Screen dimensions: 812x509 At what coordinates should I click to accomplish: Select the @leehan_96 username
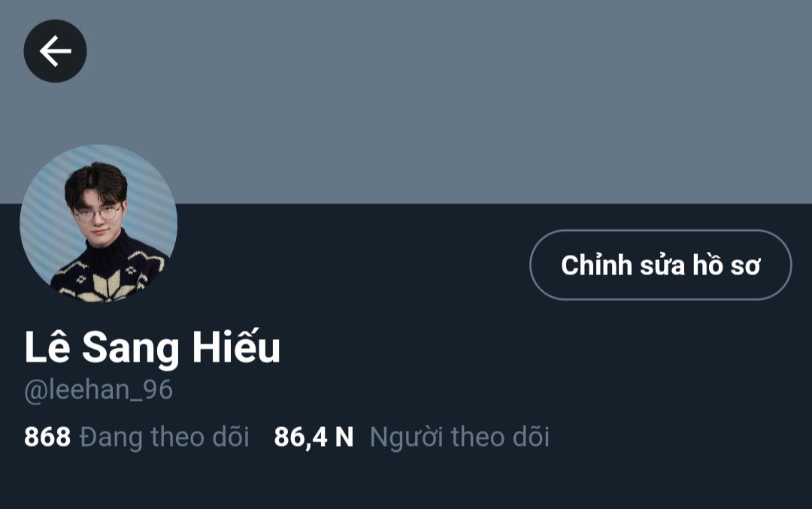(x=98, y=389)
